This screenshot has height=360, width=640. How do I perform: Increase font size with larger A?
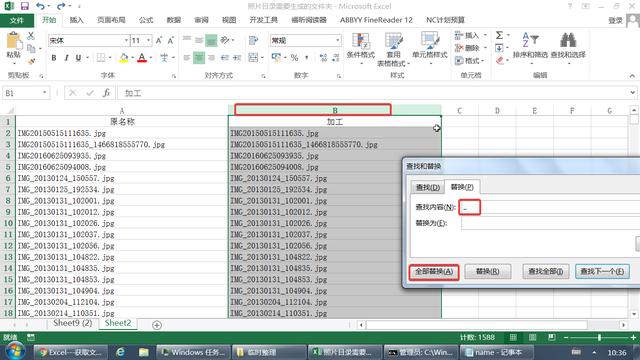pyautogui.click(x=159, y=40)
